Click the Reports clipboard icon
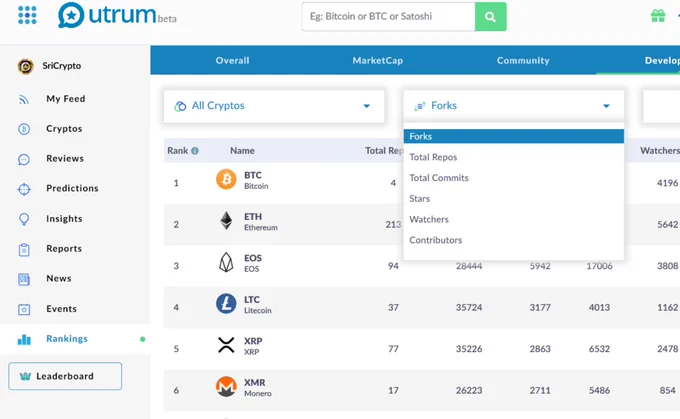The image size is (680, 419). point(24,249)
